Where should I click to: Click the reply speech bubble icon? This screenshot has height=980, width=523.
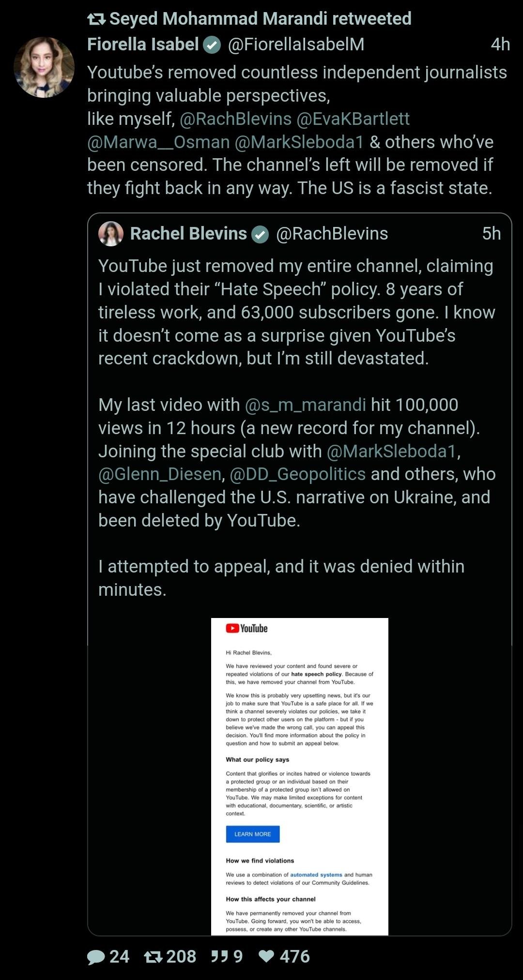click(x=96, y=957)
